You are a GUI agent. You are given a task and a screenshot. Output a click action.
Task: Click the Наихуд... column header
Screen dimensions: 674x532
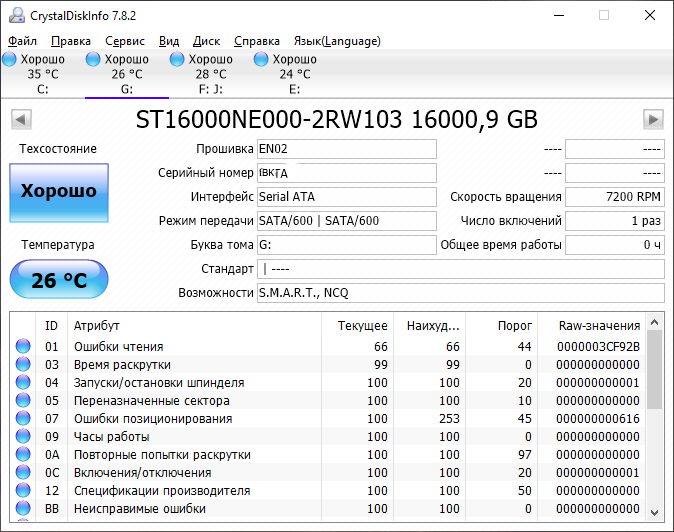click(x=429, y=326)
